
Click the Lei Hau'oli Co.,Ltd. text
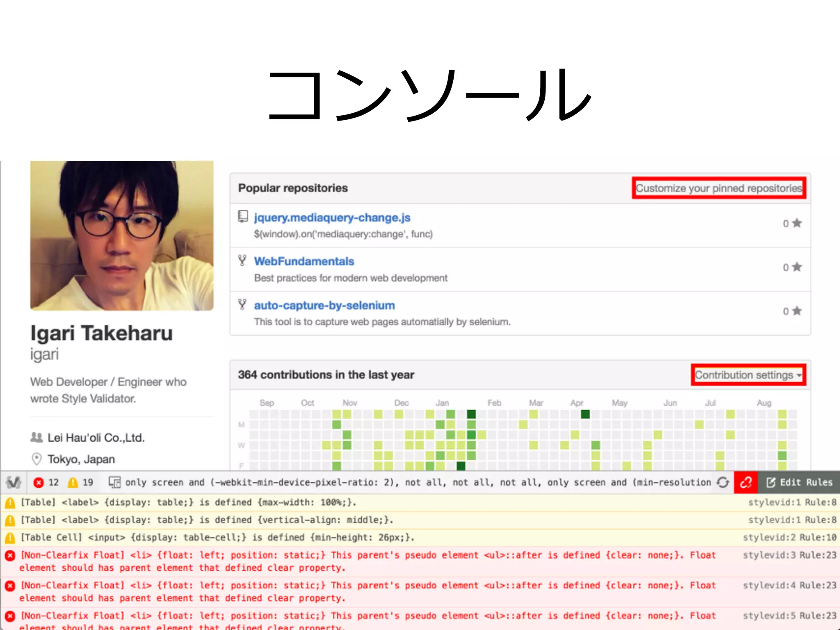96,438
